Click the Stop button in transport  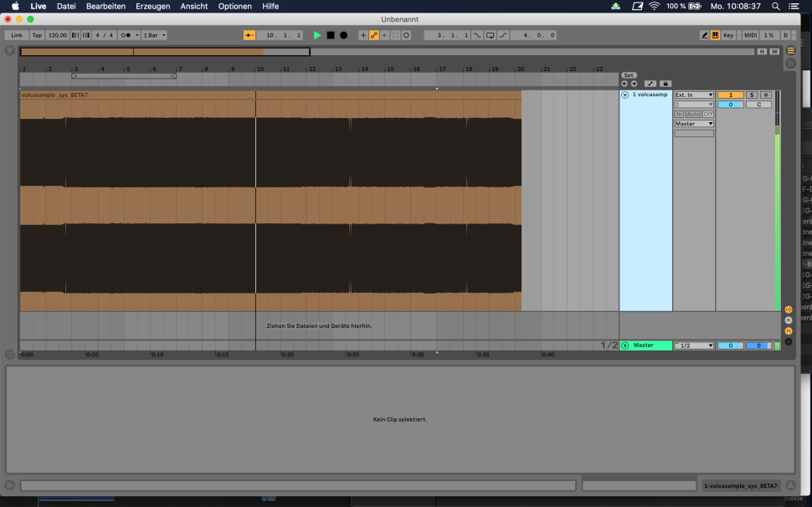tap(331, 35)
